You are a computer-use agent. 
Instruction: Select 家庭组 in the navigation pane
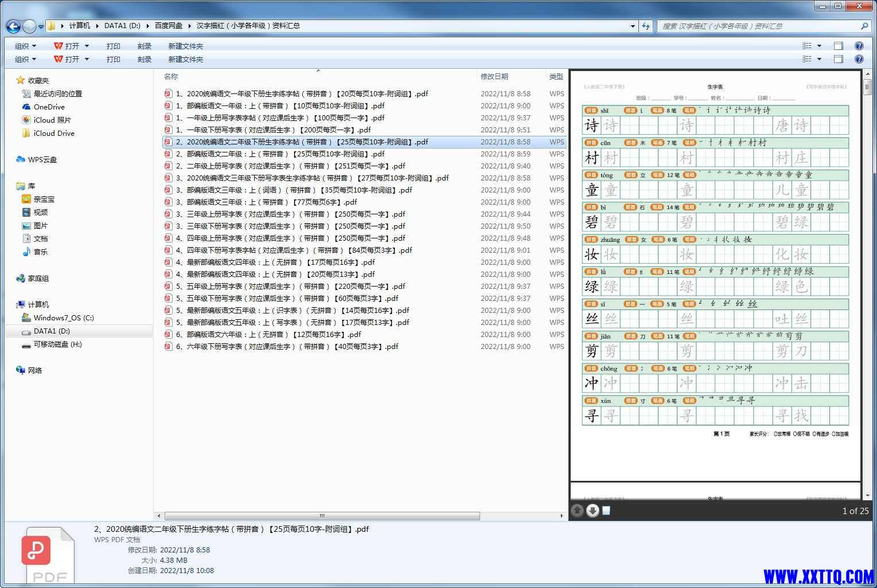tap(38, 278)
